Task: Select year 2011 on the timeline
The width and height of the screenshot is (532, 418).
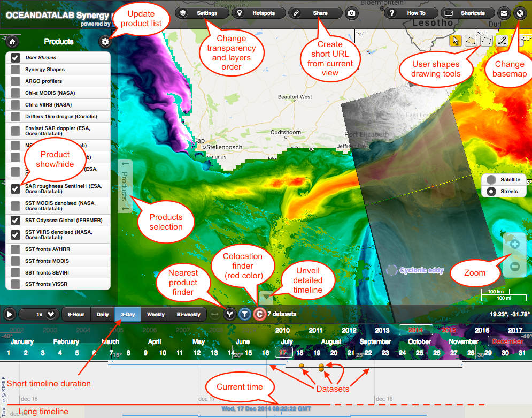Action: tap(315, 330)
